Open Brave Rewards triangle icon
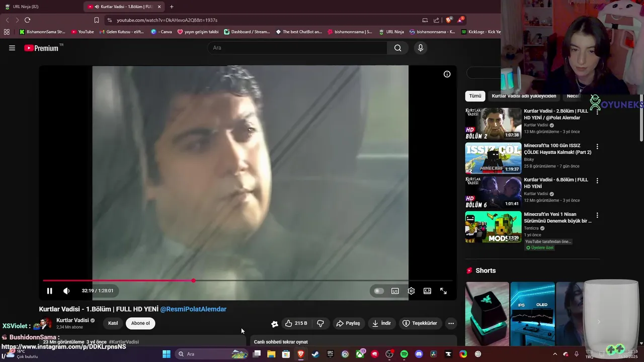This screenshot has height=362, width=644. tap(460, 20)
